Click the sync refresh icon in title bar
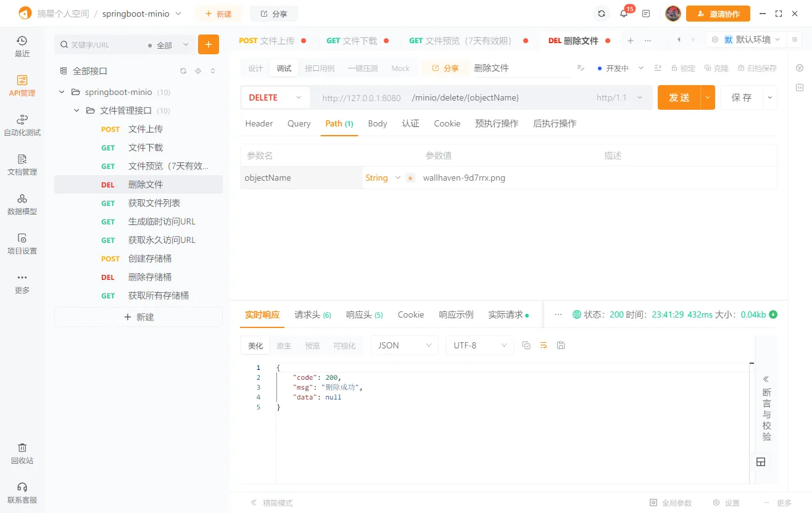Image resolution: width=812 pixels, height=513 pixels. tap(602, 14)
